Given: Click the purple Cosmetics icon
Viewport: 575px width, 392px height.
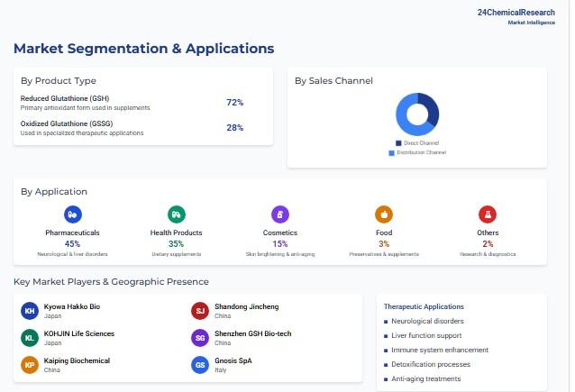Looking at the screenshot, I should (280, 214).
